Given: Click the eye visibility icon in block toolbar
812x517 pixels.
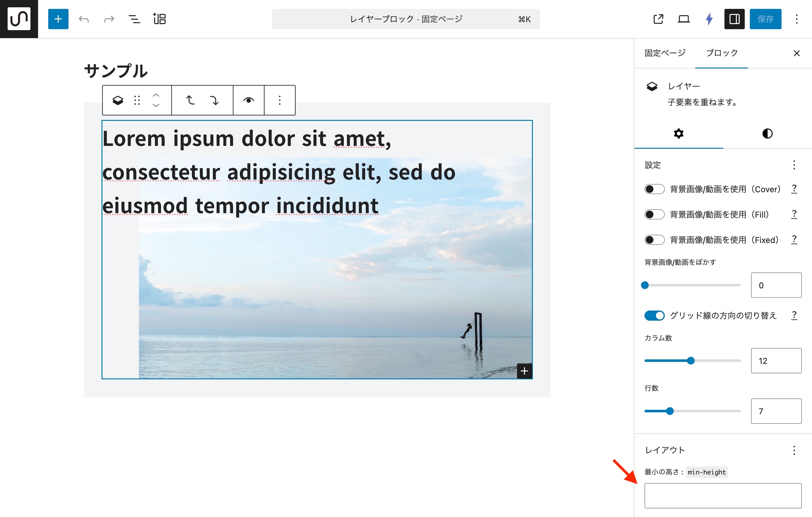Looking at the screenshot, I should 249,100.
